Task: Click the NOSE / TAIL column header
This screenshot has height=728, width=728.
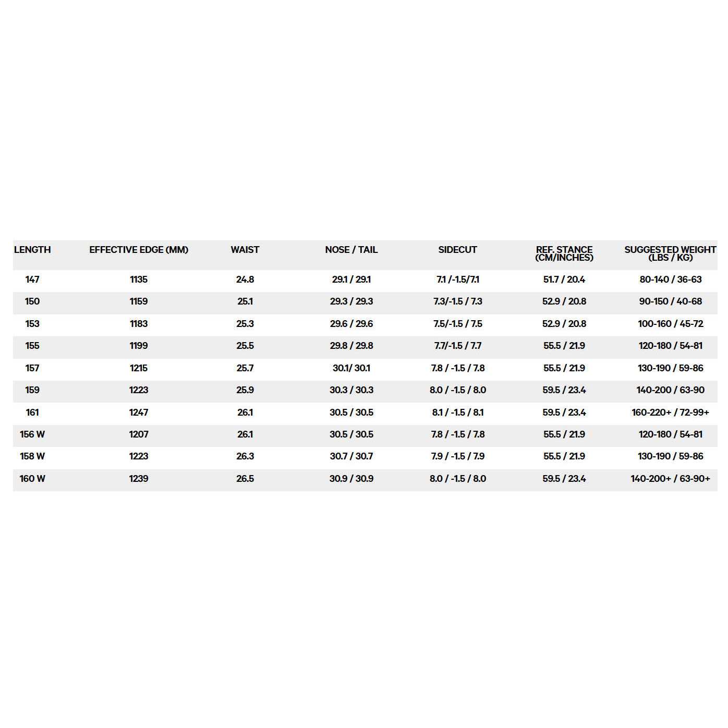Action: click(x=351, y=250)
